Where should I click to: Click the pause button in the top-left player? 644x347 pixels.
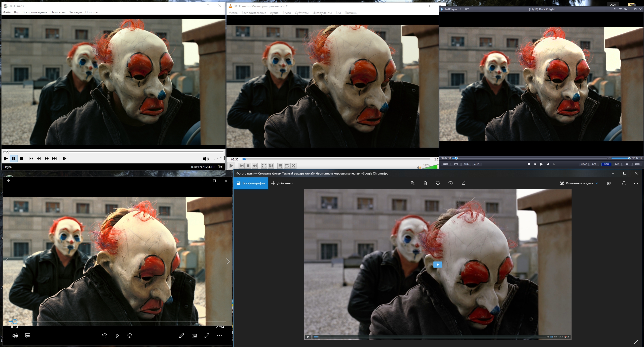point(14,158)
